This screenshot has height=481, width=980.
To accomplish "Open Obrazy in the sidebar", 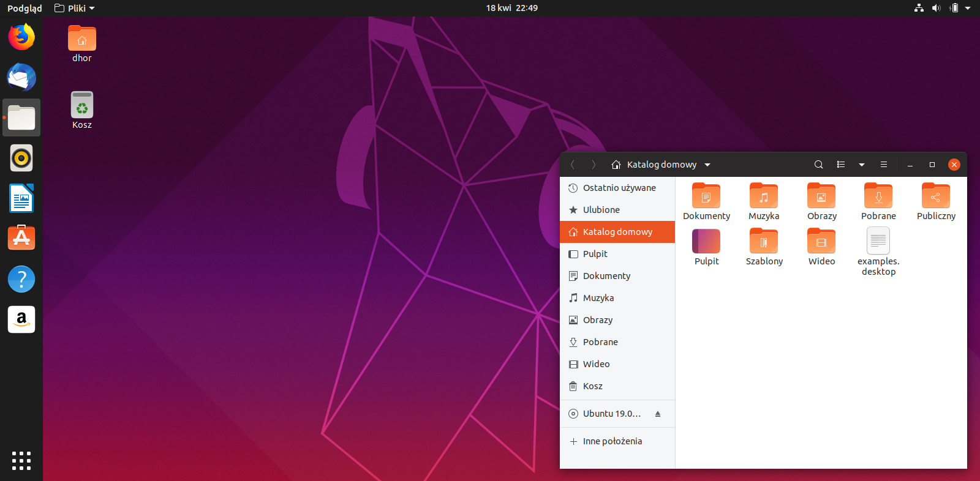I will 617,320.
